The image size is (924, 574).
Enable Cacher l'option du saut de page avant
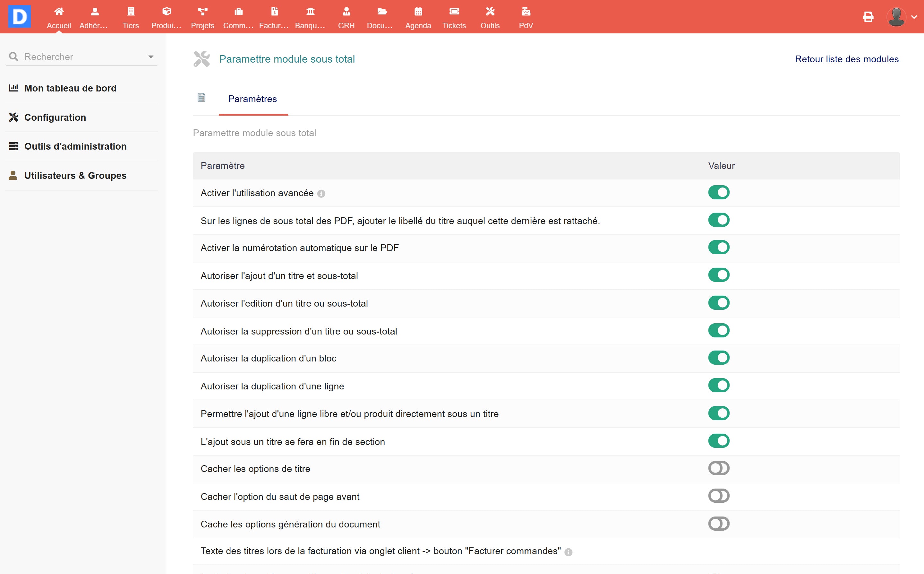pyautogui.click(x=718, y=496)
